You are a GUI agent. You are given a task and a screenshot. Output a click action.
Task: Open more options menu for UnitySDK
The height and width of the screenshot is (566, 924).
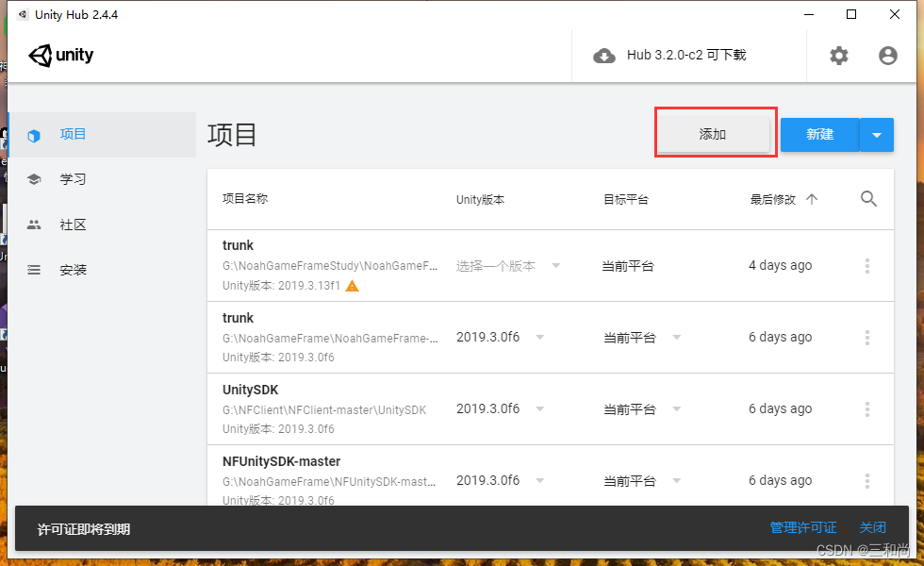tap(866, 409)
